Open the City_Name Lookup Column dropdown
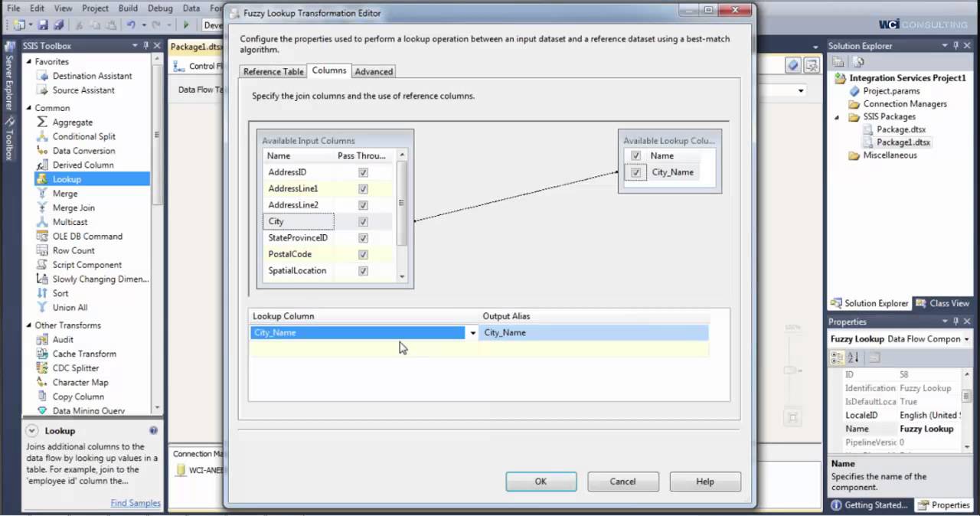Screen dimensions: 980x516 click(472, 333)
